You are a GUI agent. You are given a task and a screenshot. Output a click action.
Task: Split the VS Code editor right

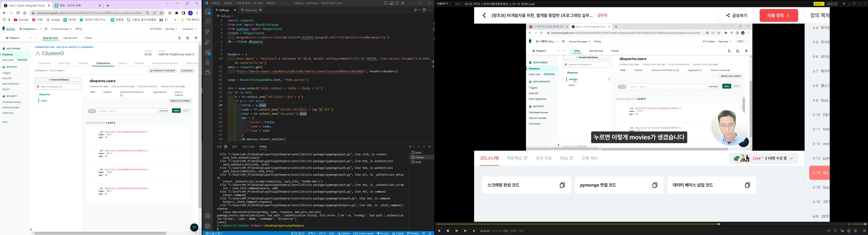(424, 10)
